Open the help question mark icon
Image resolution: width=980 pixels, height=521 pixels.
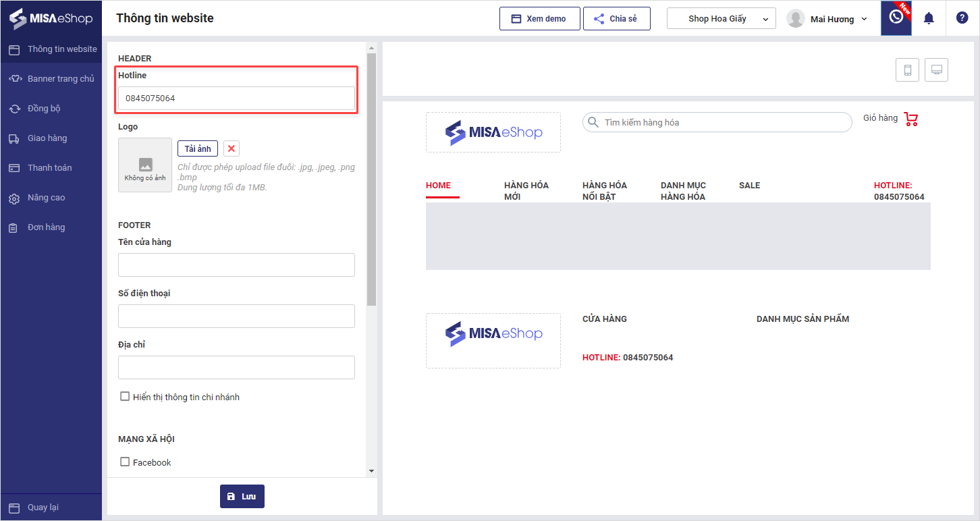click(962, 18)
